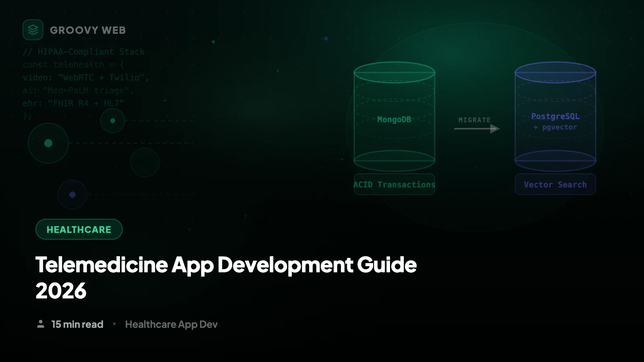Select the faded green circle shape midway down
Viewport: 644px width, 362px height.
[144, 162]
